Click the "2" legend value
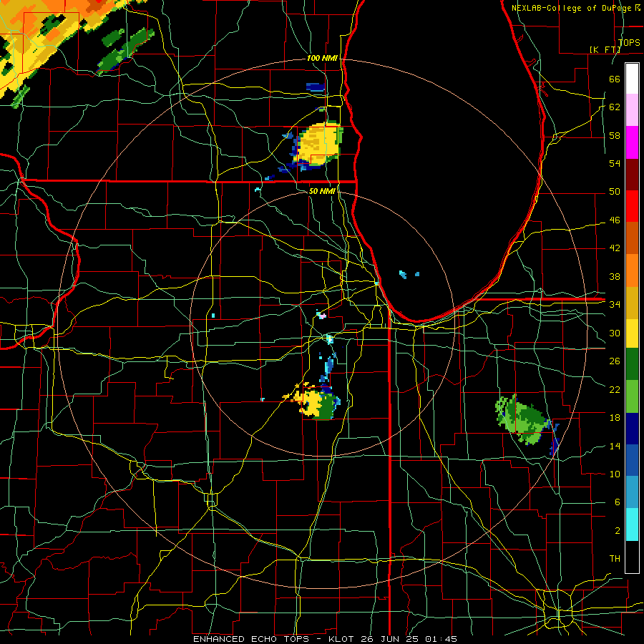 (x=617, y=531)
